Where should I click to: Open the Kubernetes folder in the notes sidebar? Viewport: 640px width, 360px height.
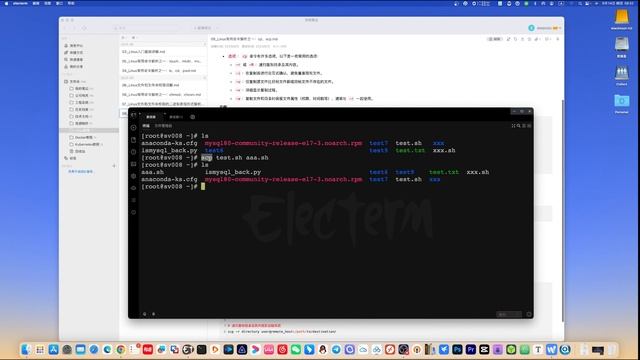point(87,144)
